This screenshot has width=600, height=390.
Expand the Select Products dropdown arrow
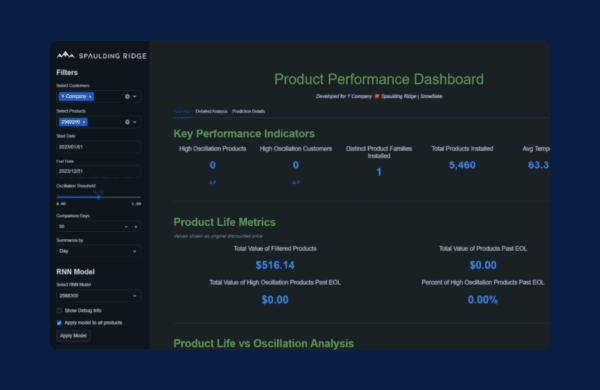[x=135, y=122]
